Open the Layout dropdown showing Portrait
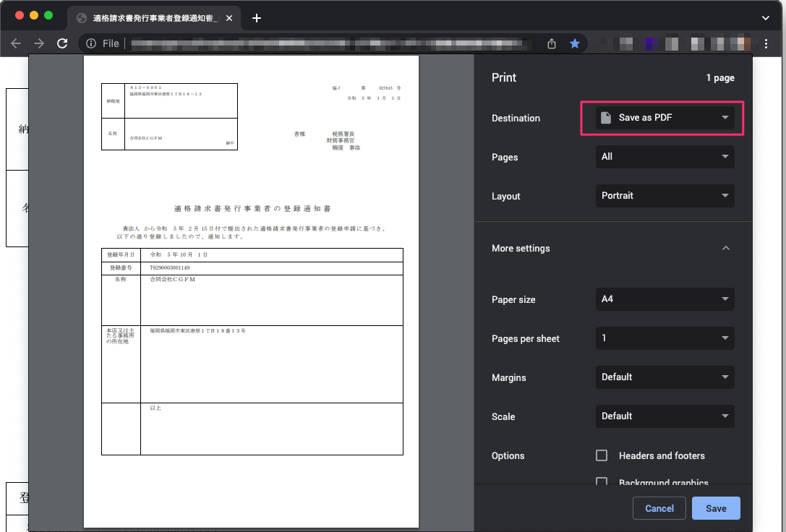 click(664, 196)
